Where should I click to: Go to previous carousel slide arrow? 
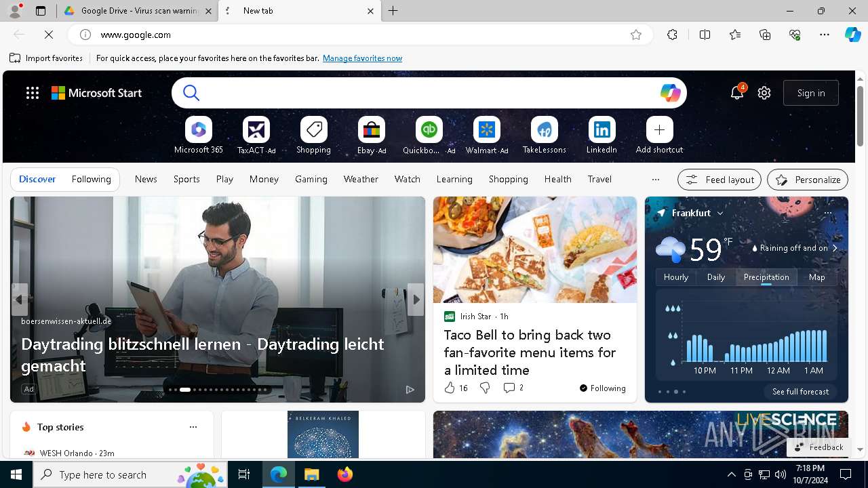pos(19,299)
